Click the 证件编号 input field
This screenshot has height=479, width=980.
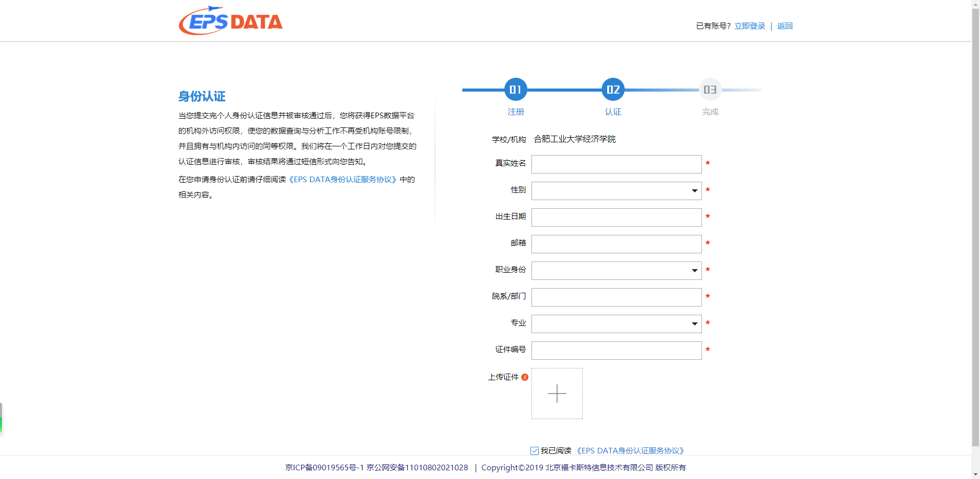616,351
